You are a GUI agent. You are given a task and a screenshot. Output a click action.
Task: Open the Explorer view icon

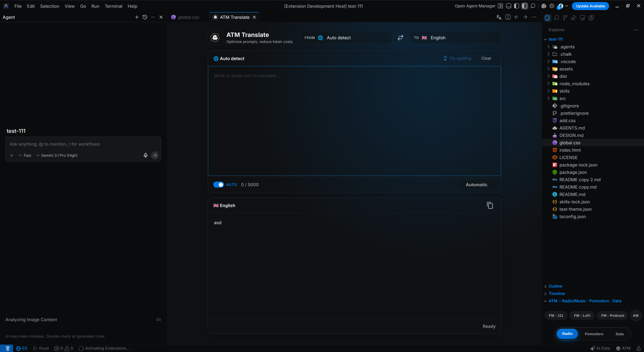pyautogui.click(x=547, y=17)
